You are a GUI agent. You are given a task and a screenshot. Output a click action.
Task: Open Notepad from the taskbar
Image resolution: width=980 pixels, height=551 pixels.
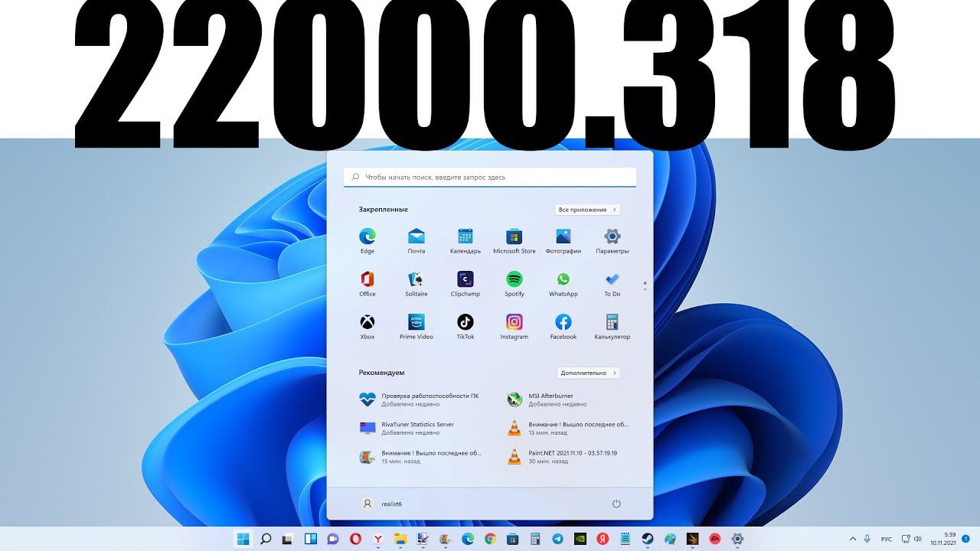pos(625,539)
